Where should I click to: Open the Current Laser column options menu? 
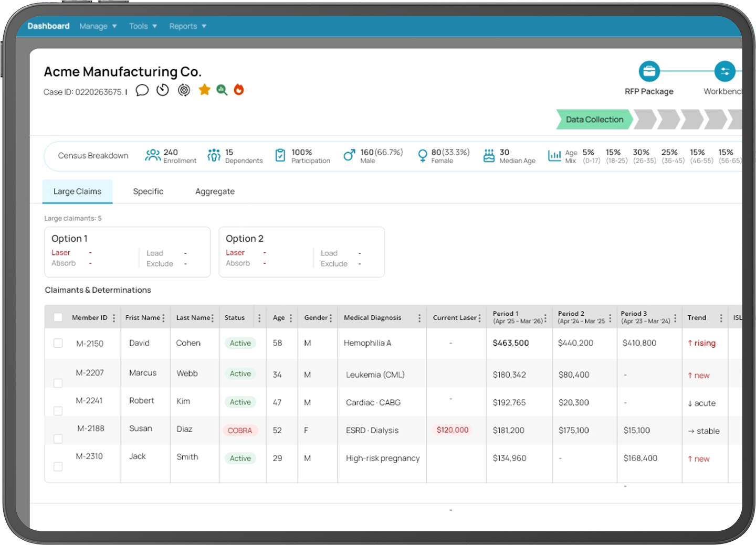coord(479,318)
